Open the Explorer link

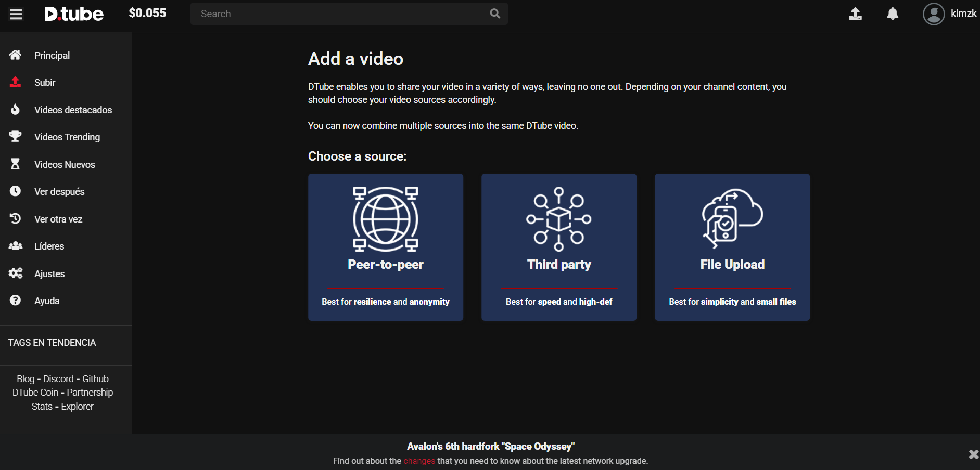click(x=77, y=407)
